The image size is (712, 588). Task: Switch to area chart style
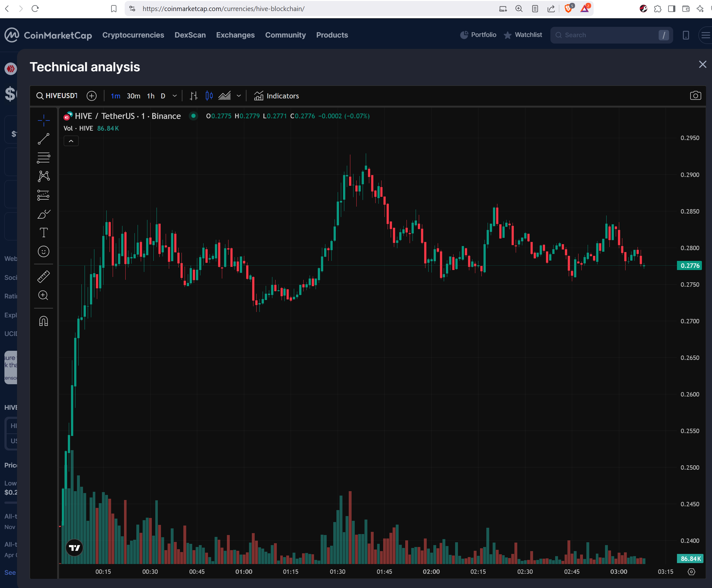tap(224, 96)
